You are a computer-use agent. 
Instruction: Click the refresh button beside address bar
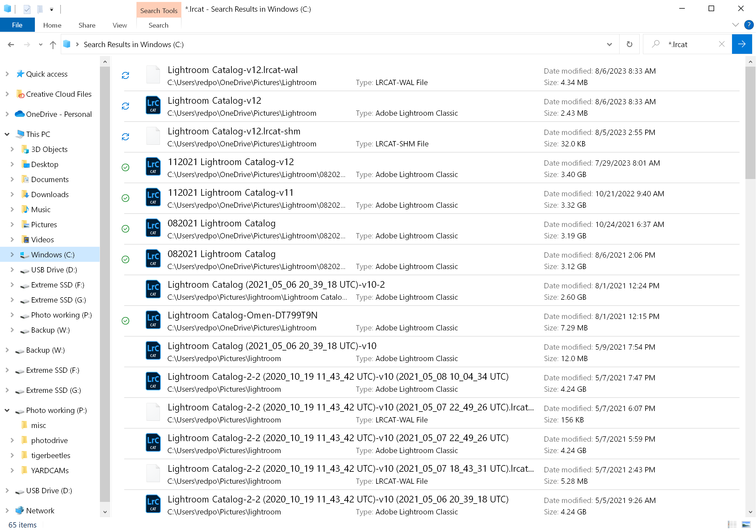(x=629, y=44)
